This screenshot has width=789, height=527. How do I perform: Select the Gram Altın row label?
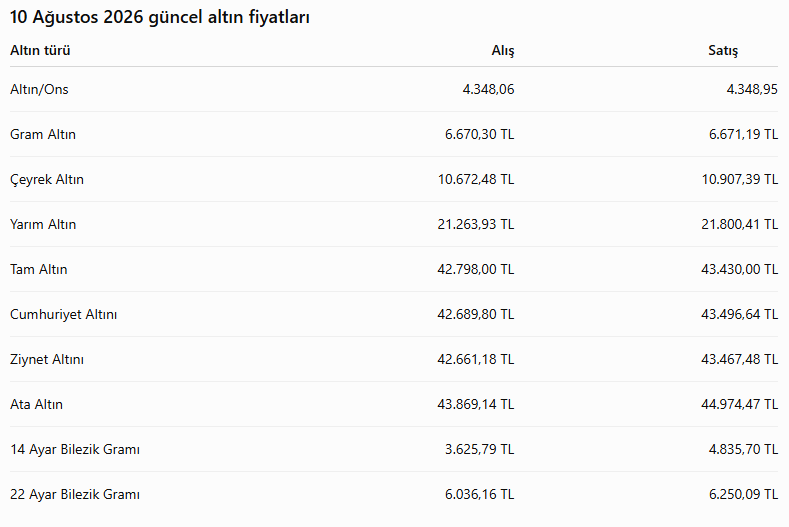pos(43,134)
